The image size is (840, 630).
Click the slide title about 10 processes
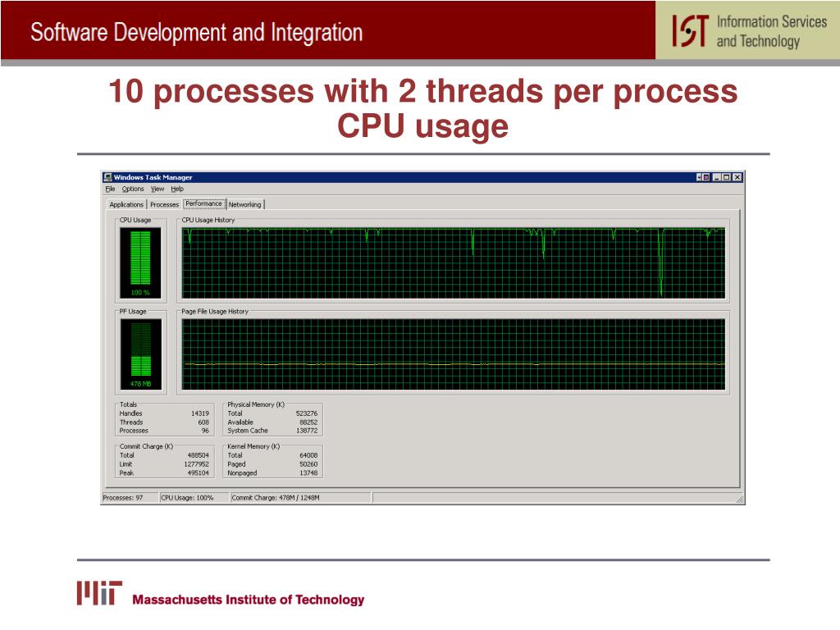pos(423,108)
